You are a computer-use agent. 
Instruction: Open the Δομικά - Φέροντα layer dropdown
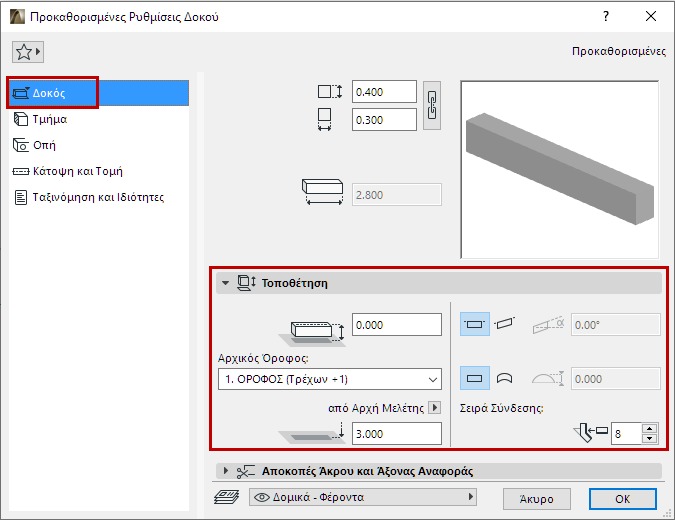(363, 497)
